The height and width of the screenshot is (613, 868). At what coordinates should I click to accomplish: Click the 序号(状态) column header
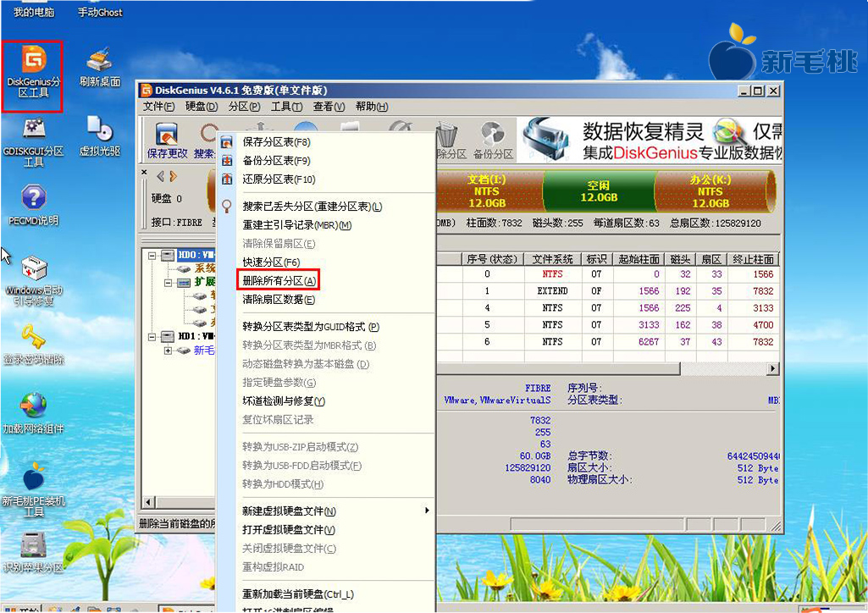point(493,259)
